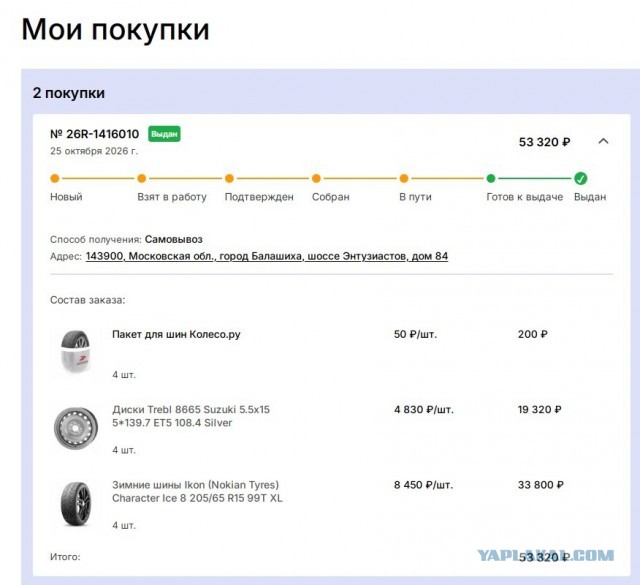Click the Ikon winter tire thumbnail
The width and height of the screenshot is (640, 585).
(x=76, y=504)
